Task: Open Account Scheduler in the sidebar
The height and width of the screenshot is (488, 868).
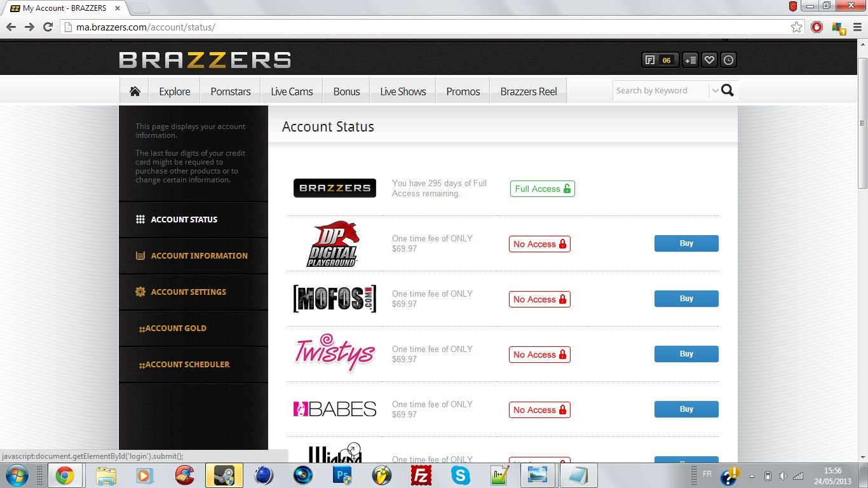Action: 193,365
